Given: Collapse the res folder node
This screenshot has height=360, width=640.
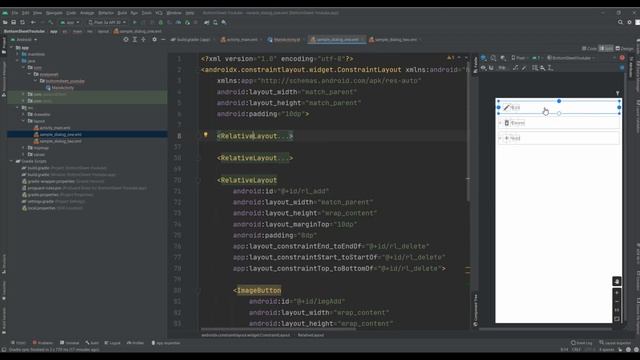Looking at the screenshot, I should pos(18,108).
